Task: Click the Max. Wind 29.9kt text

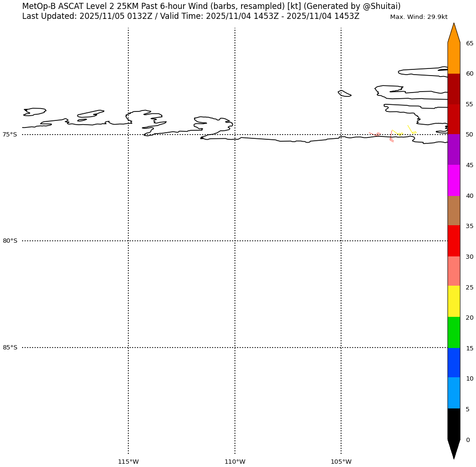Action: point(418,17)
